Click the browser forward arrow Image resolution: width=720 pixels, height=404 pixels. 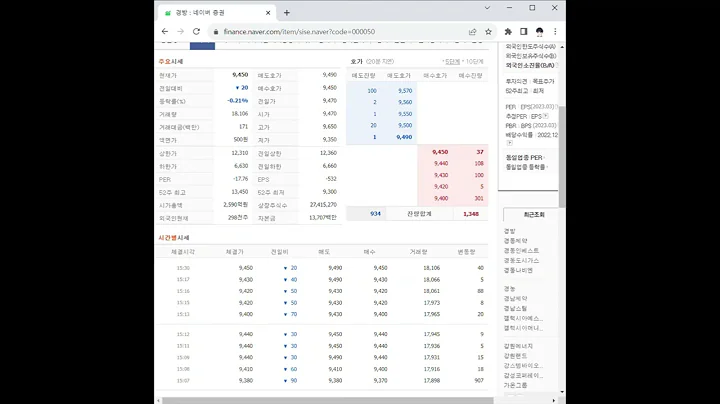point(180,32)
